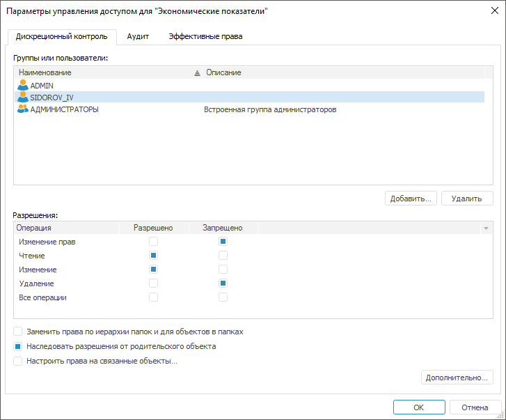This screenshot has width=506, height=420.
Task: Toggle Запрещено checkbox for Удаление
Action: click(223, 283)
